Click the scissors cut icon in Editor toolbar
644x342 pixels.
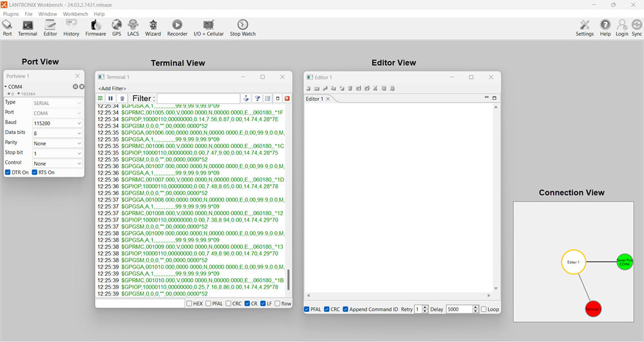coord(375,88)
